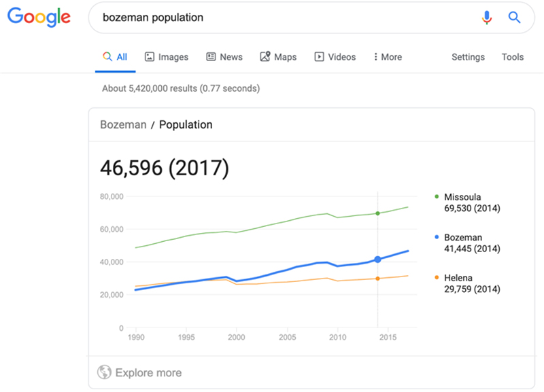Click the Bozeman breadcrumb link

tap(123, 125)
